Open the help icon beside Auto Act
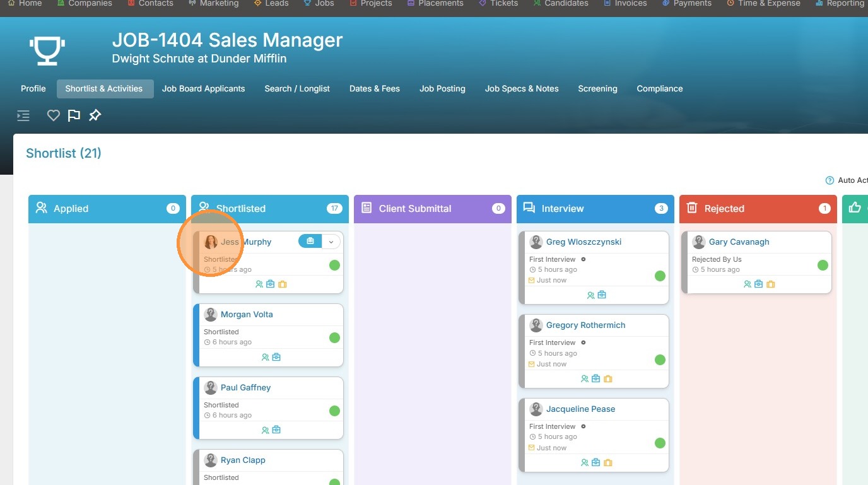Image resolution: width=868 pixels, height=485 pixels. click(830, 180)
